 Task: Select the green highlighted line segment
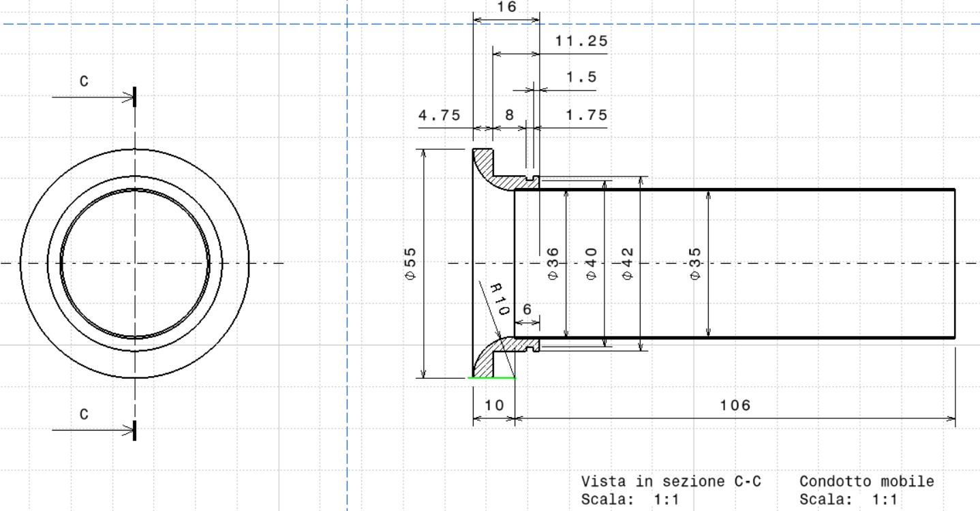point(493,377)
